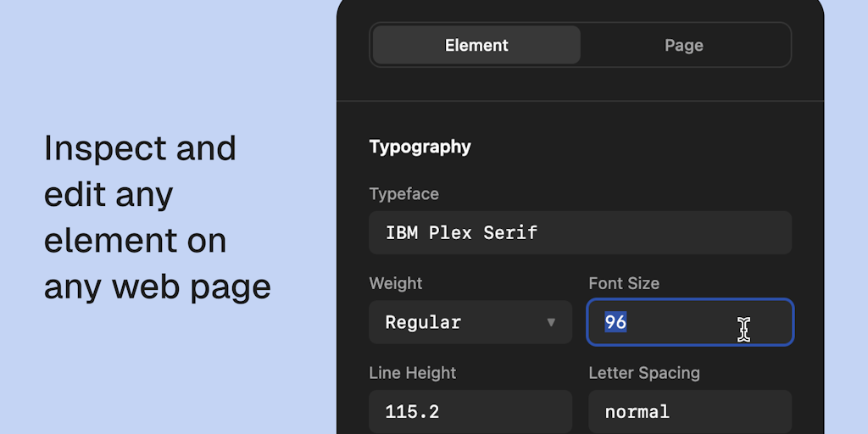Click the Line Height field showing 115.2

[470, 412]
